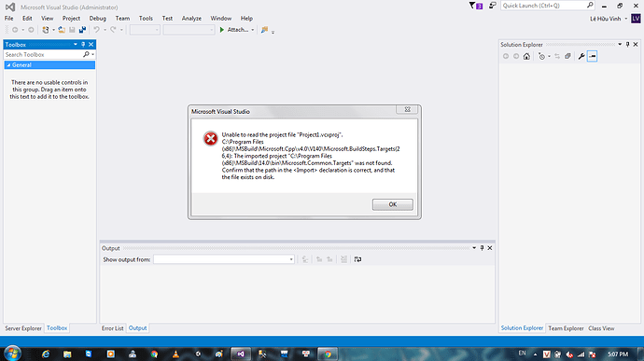The width and height of the screenshot is (644, 361).
Task: Click the New Project toolbar icon
Action: pos(46,30)
